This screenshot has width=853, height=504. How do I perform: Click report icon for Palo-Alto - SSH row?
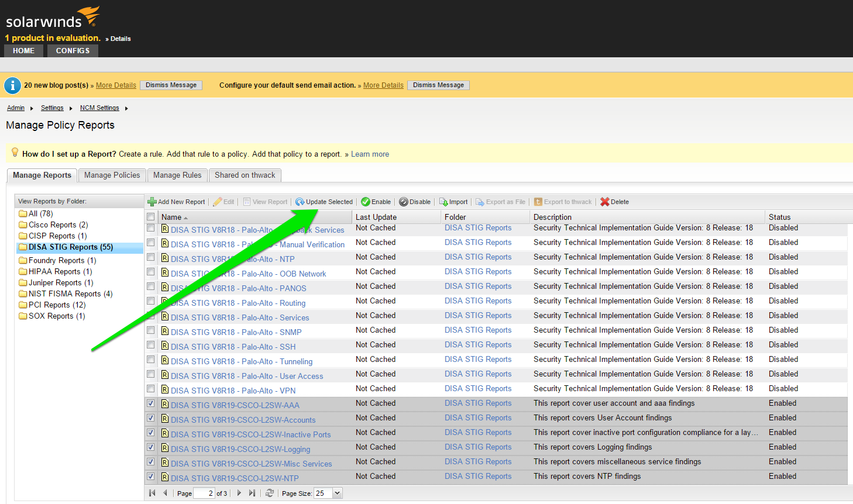tap(165, 346)
